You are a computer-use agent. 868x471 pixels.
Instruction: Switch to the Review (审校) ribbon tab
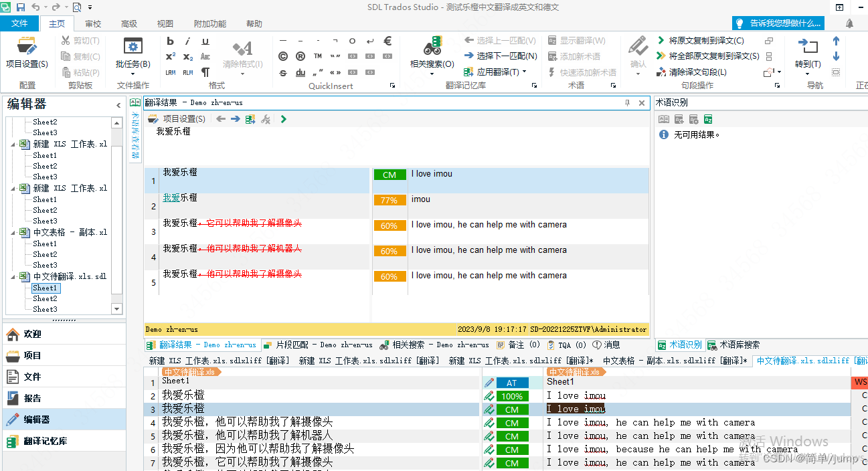pyautogui.click(x=93, y=24)
